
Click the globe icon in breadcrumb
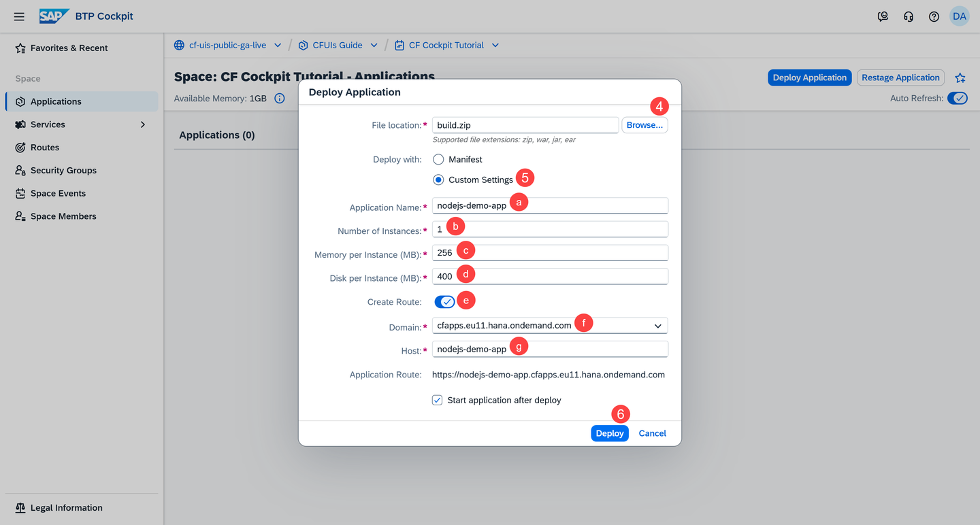point(179,45)
